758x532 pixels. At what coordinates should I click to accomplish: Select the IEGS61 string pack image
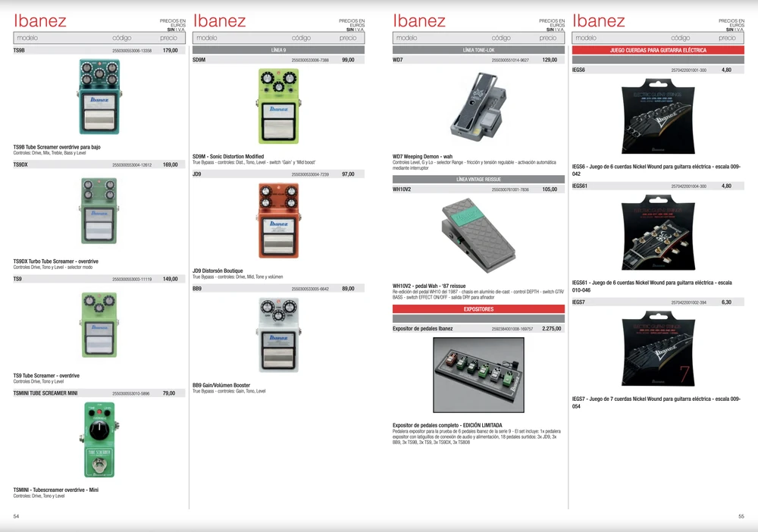click(658, 233)
